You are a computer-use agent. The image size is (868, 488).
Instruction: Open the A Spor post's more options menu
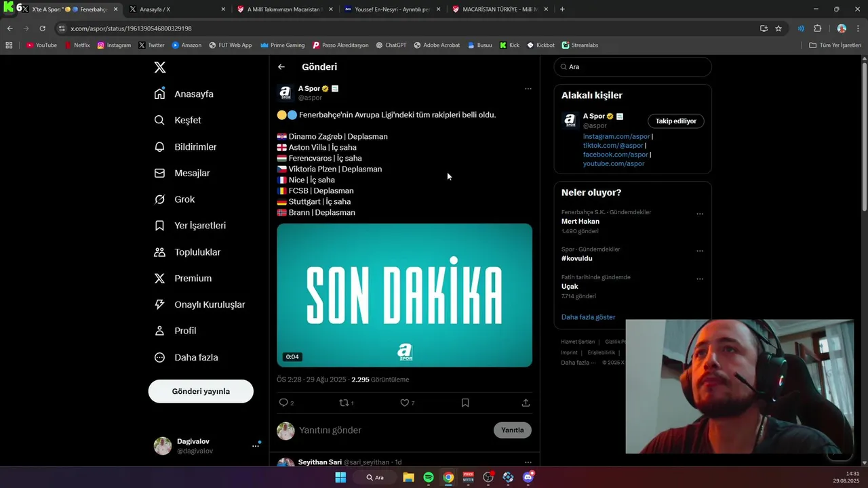[x=528, y=88]
